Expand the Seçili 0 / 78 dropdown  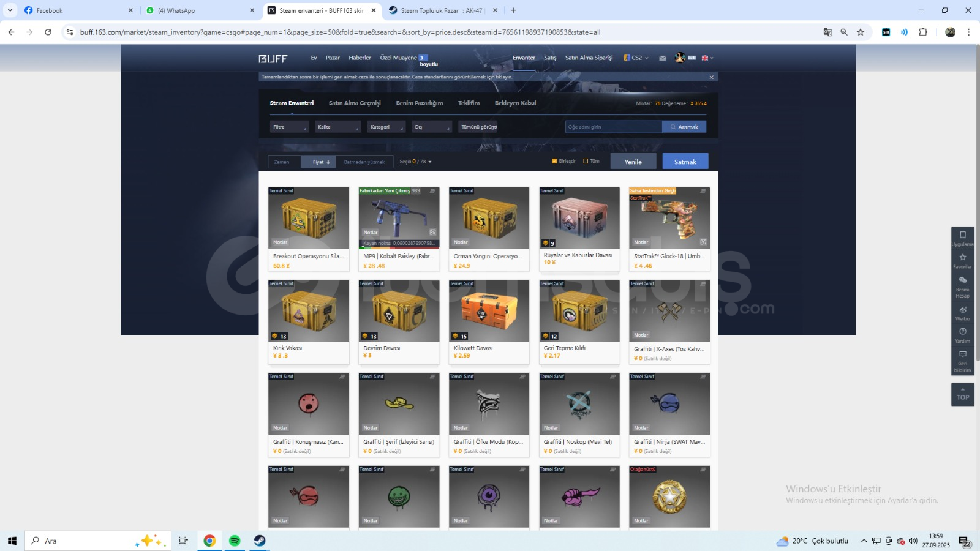coord(416,162)
